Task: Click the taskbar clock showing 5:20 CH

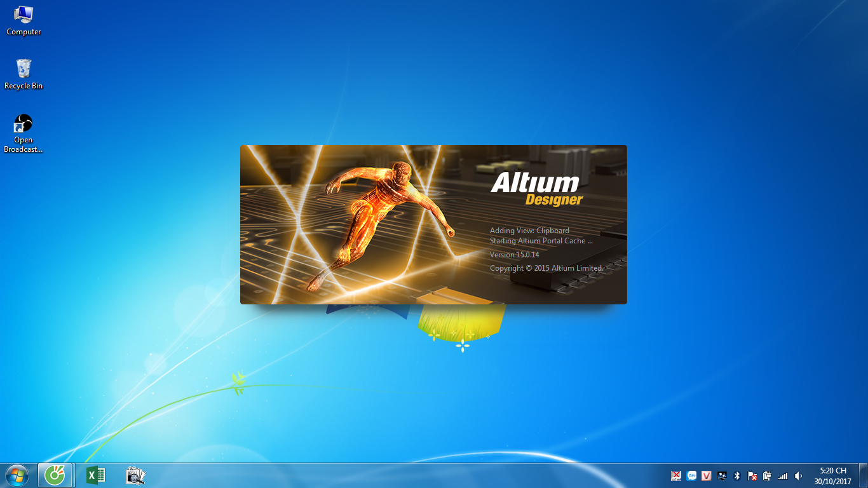Action: (832, 475)
